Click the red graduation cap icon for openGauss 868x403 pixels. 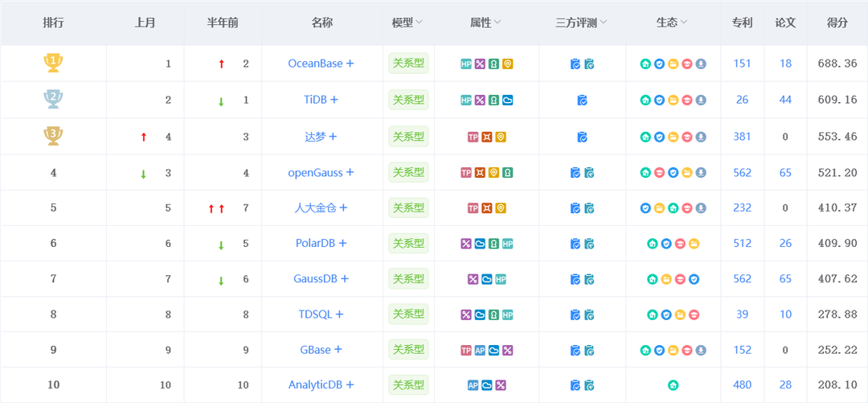(659, 173)
